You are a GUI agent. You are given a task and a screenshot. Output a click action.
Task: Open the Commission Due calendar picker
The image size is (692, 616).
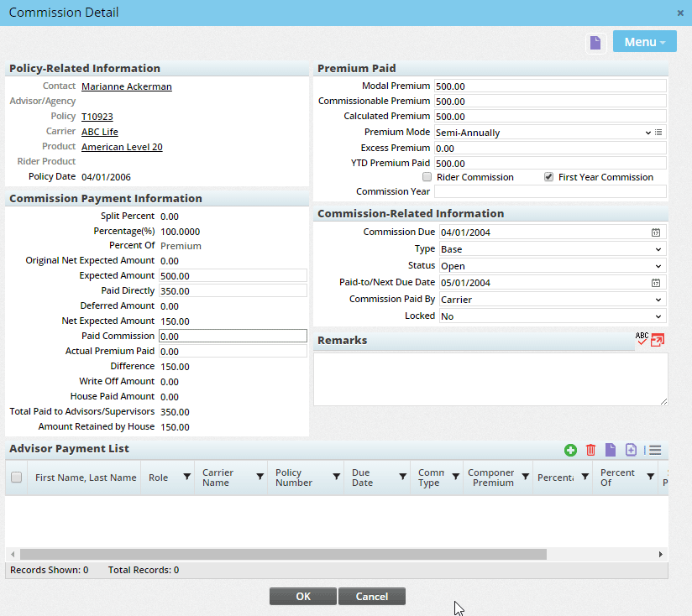click(656, 232)
